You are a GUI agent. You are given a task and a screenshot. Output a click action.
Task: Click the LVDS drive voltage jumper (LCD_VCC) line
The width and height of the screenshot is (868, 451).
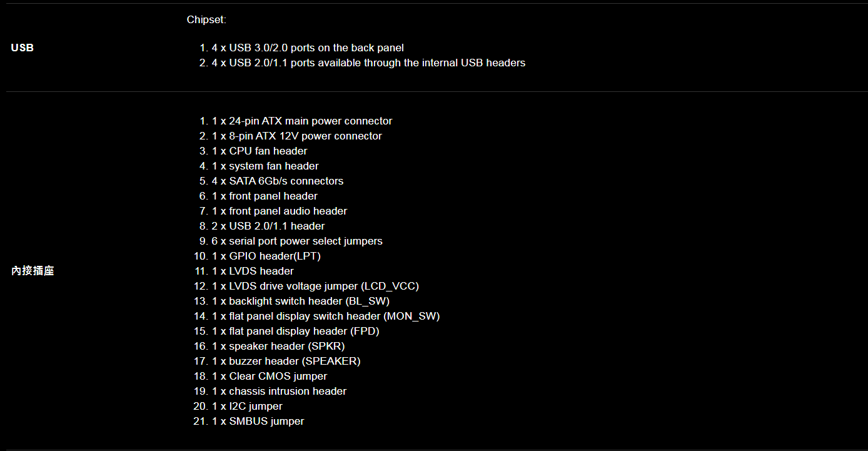tap(315, 286)
